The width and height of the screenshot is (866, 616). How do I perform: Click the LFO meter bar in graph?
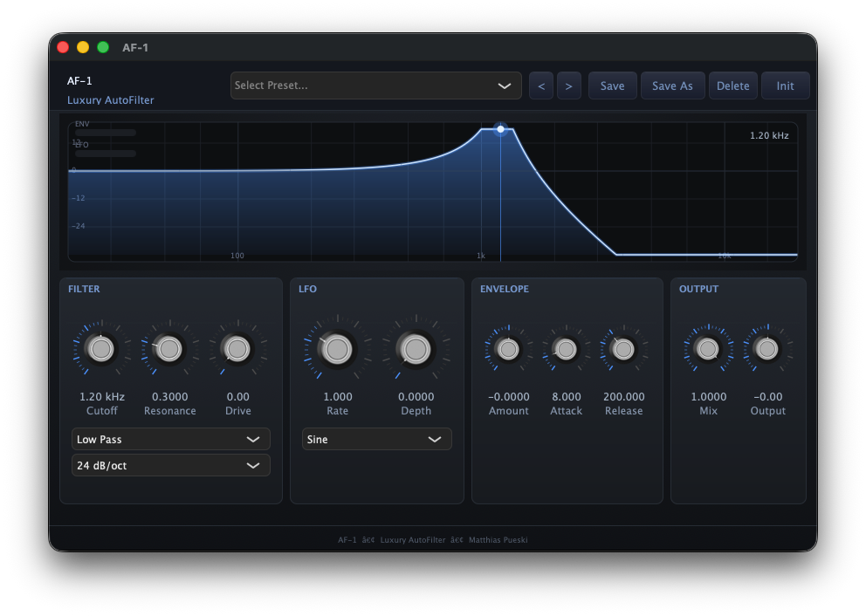[x=106, y=154]
